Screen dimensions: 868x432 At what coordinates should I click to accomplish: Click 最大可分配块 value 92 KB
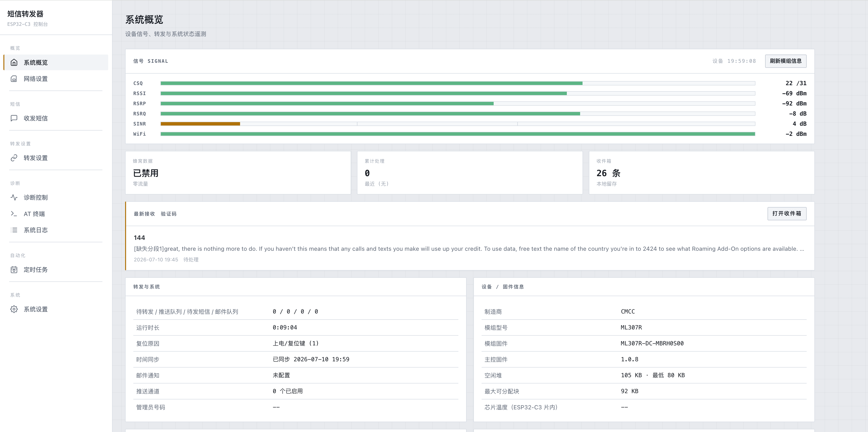(x=629, y=391)
